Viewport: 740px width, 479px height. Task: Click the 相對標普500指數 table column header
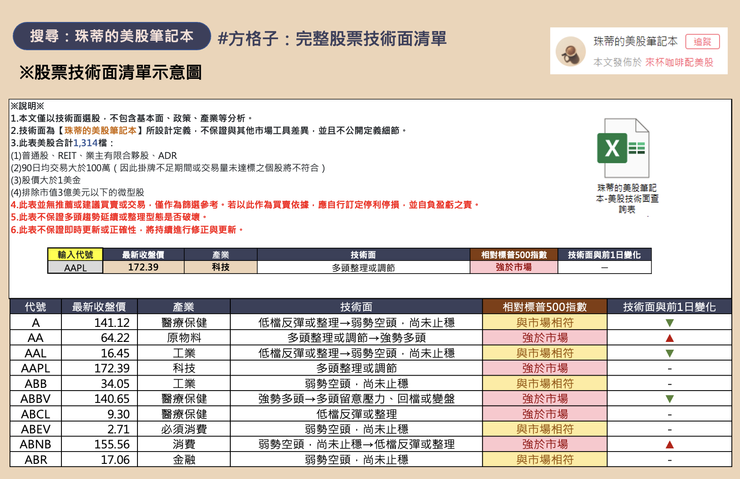point(545,307)
